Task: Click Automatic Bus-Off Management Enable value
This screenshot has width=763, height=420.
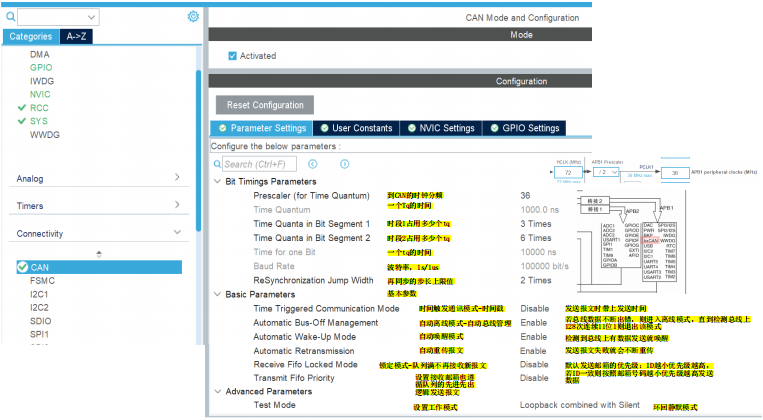Action: 533,323
